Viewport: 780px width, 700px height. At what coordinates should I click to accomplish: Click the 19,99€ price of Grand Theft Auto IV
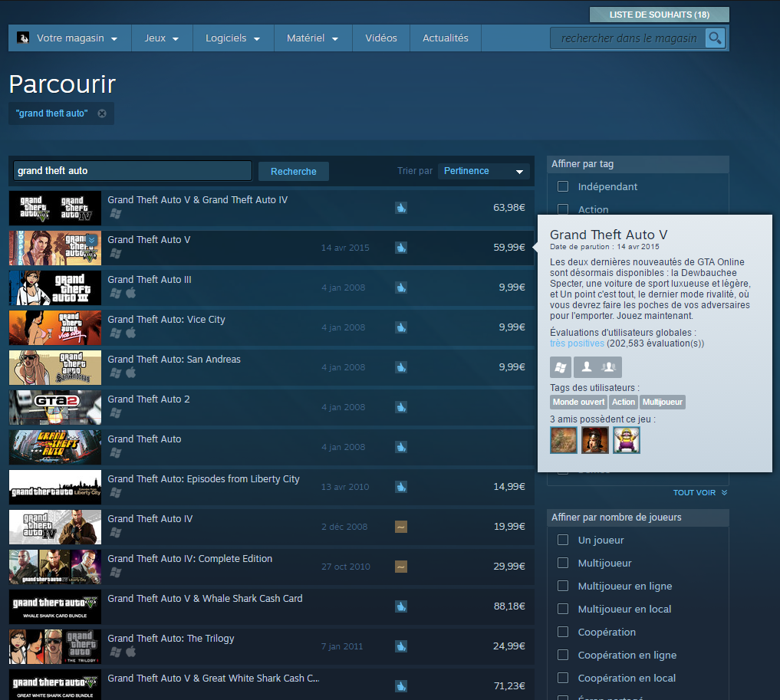pos(509,527)
